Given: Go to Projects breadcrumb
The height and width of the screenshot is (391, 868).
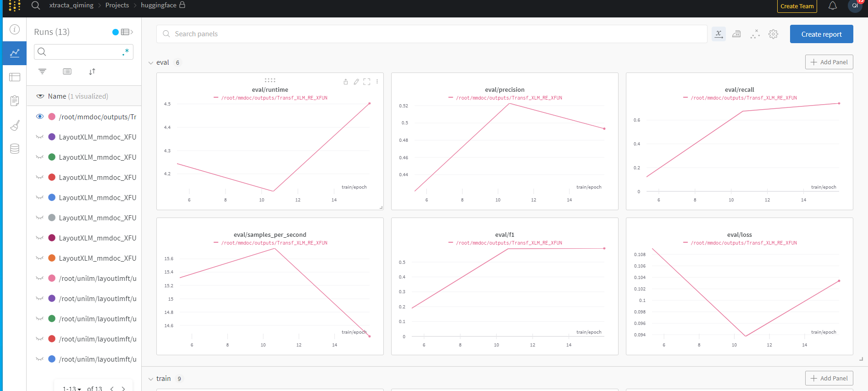Looking at the screenshot, I should pyautogui.click(x=117, y=5).
